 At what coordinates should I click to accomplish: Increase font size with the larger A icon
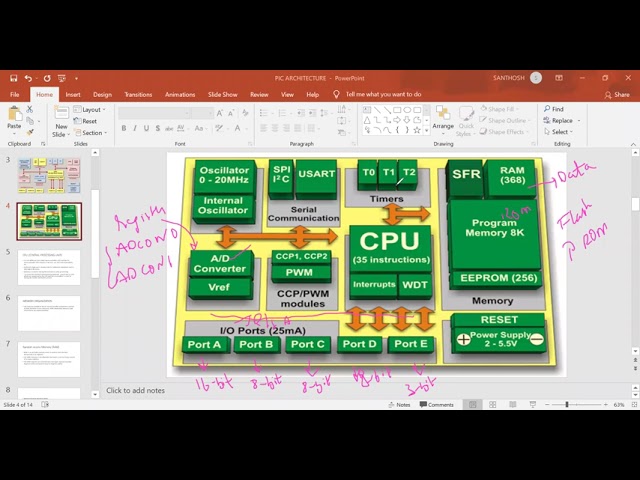220,113
